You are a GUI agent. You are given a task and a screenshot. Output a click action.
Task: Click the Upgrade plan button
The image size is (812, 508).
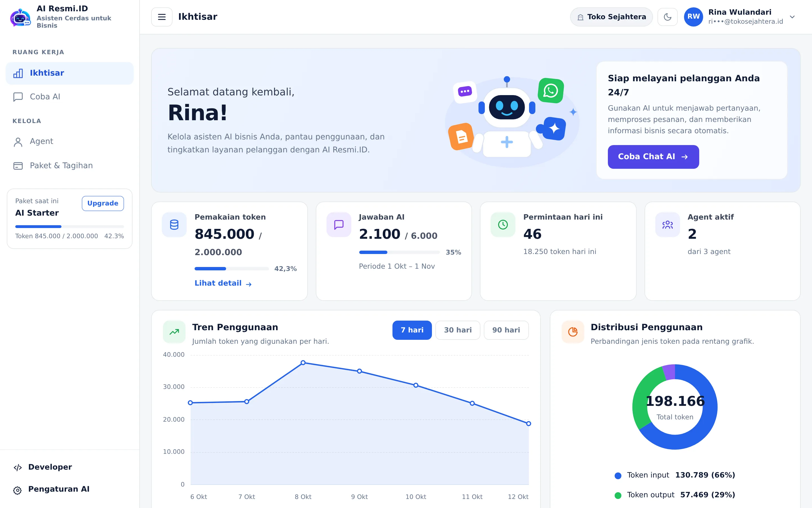click(103, 203)
